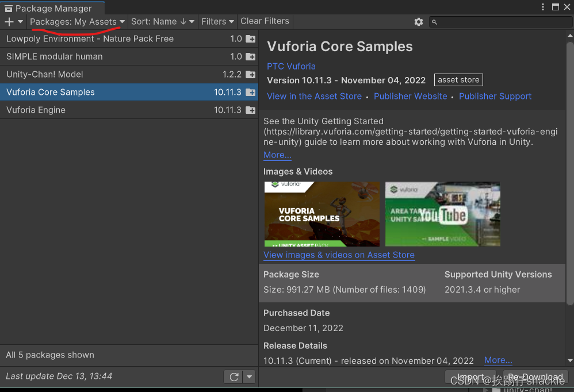Click the details pane vertical scrollbar
This screenshot has width=574, height=392.
point(570,174)
